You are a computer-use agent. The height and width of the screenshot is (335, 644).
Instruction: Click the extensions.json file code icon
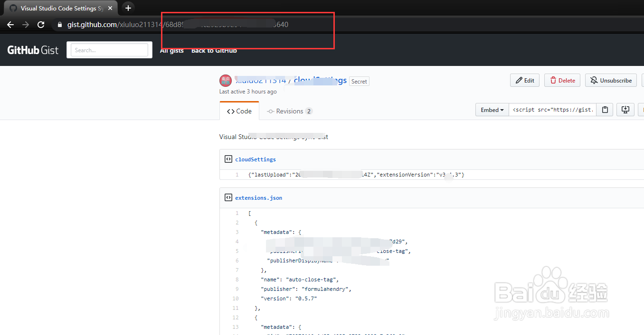click(x=228, y=198)
